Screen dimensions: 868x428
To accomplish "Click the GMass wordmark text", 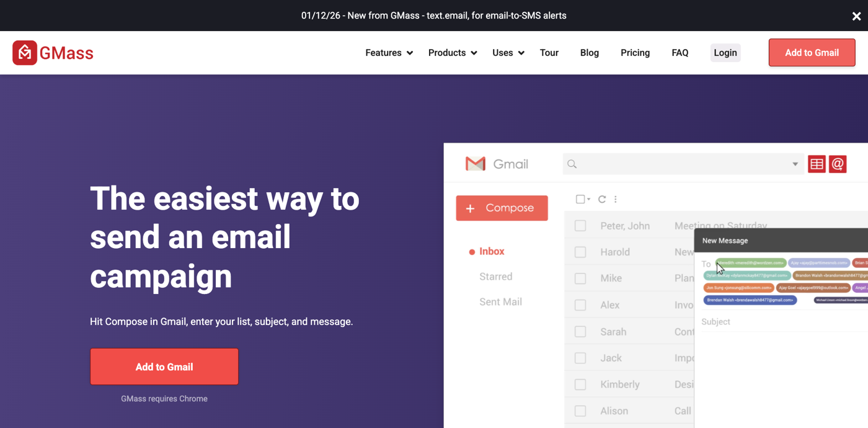I will (66, 53).
